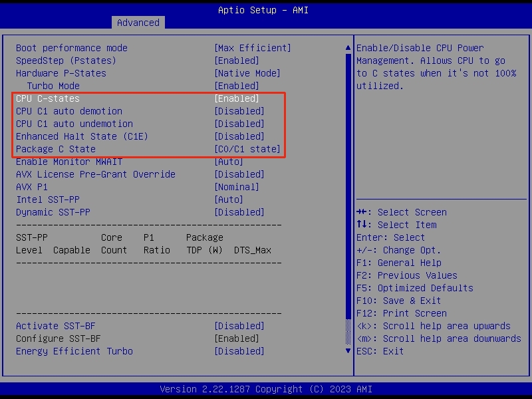Open Energy Efficient Turbo Disabled value
Image resolution: width=532 pixels, height=399 pixels.
coord(239,351)
